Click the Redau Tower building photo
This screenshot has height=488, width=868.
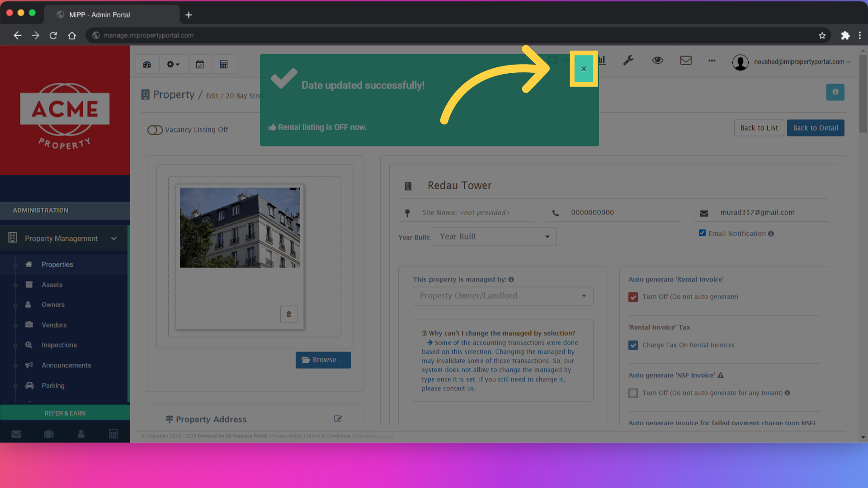point(240,227)
